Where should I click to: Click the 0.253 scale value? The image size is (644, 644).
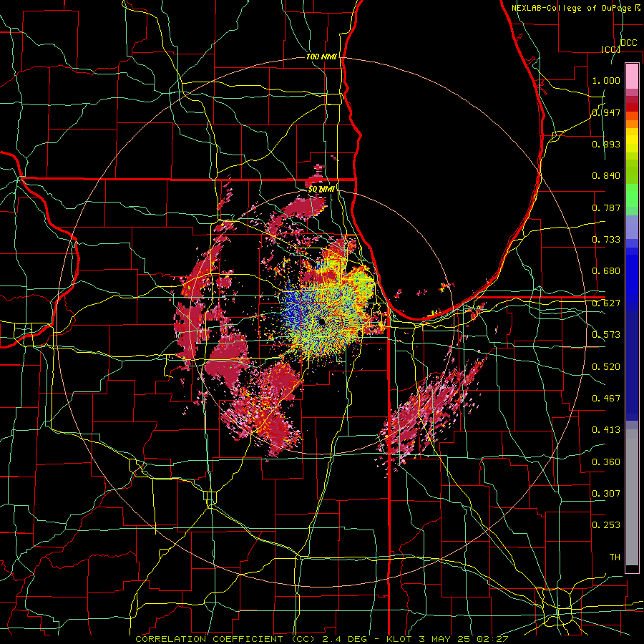point(606,525)
